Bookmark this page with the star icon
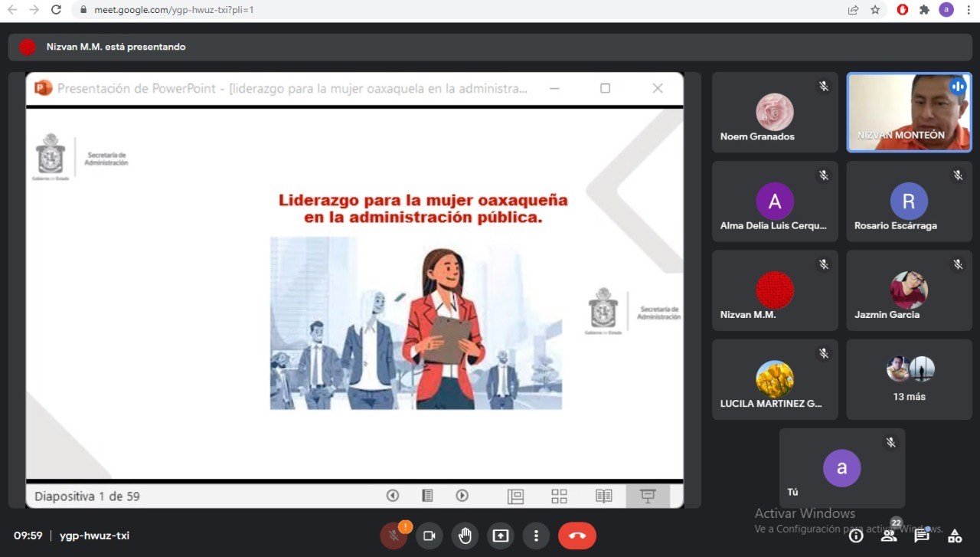 (x=875, y=10)
